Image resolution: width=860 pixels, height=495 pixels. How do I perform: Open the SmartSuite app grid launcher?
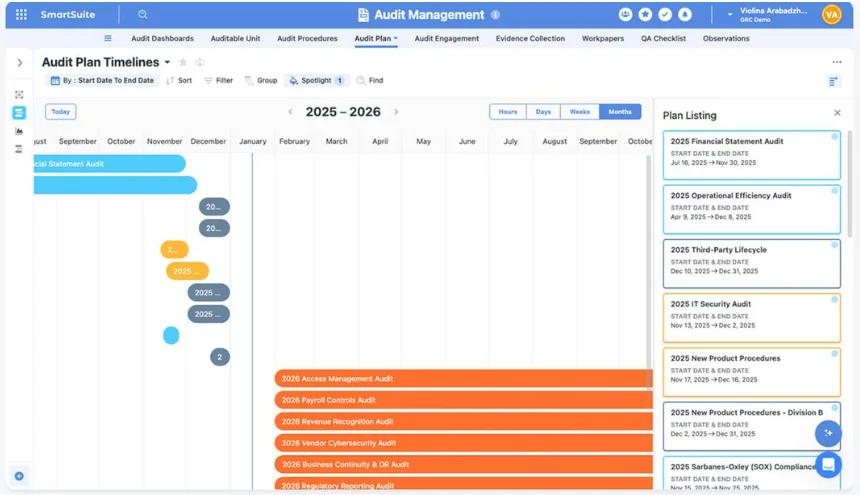(21, 14)
